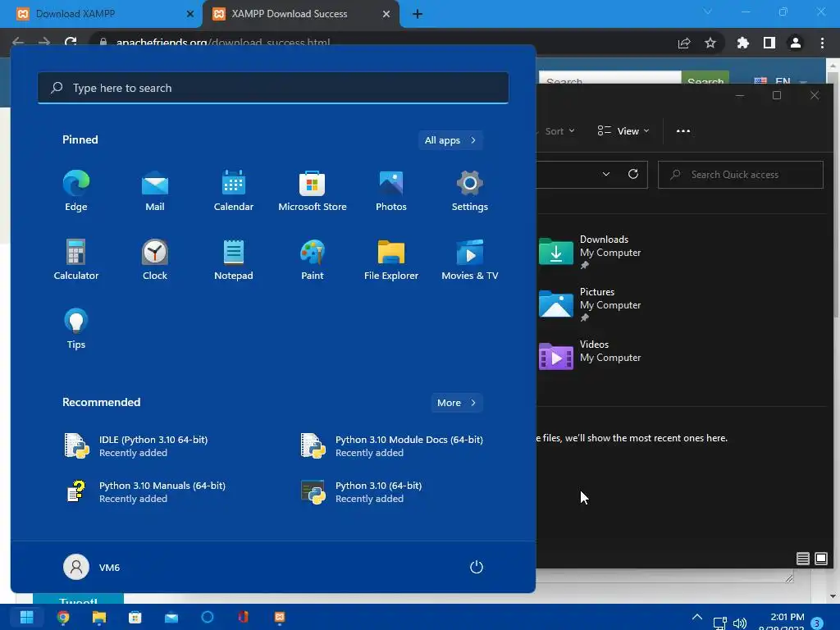The image size is (840, 630).
Task: Launch the Calculator app
Action: (x=76, y=260)
